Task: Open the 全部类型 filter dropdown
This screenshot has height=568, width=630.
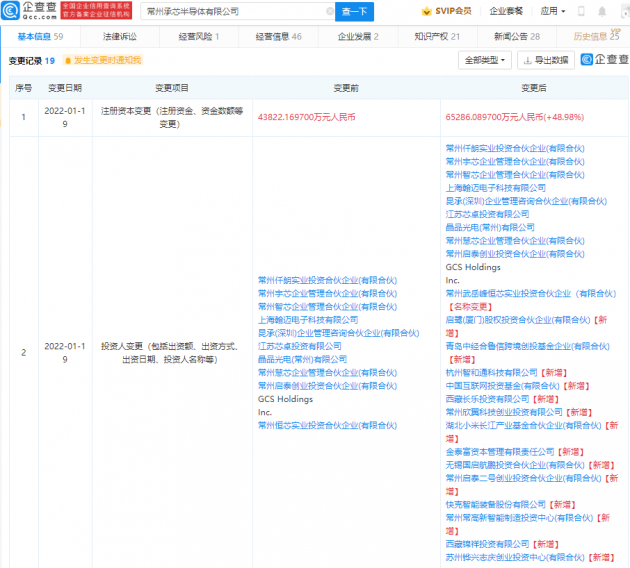Action: tap(485, 60)
